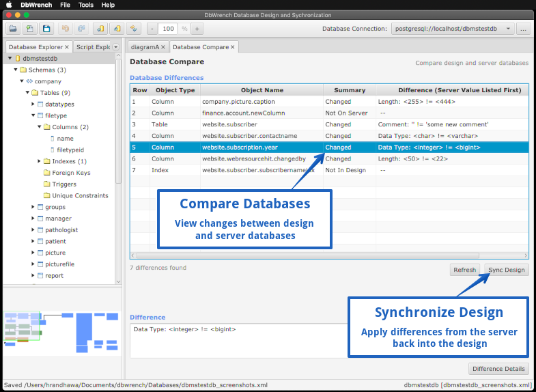This screenshot has height=392, width=536.
Task: Select the company.picture.caption row
Action: [x=330, y=102]
